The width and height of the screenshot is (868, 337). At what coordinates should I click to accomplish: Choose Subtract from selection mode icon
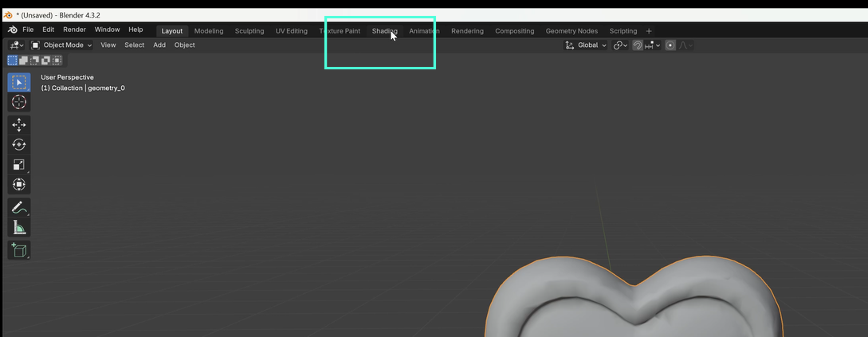35,61
